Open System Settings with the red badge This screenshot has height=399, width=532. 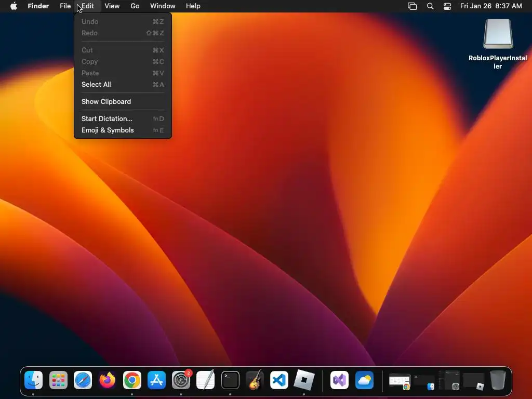(181, 380)
